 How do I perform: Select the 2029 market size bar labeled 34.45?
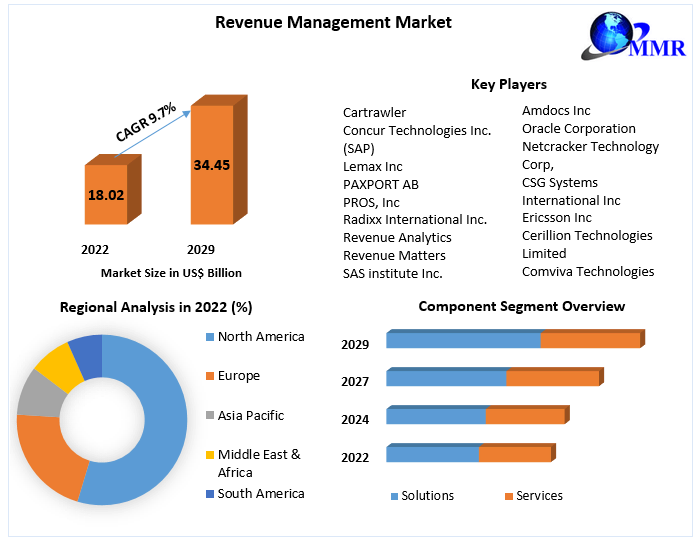click(x=211, y=165)
